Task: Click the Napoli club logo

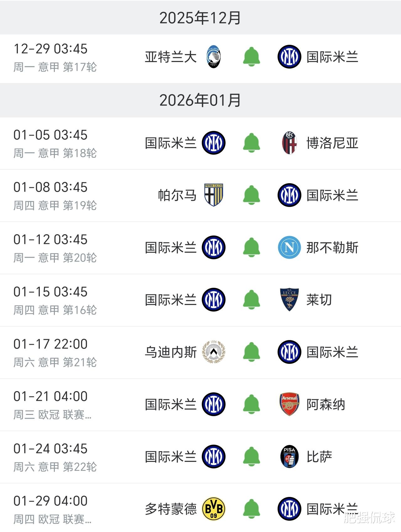Action: click(289, 247)
